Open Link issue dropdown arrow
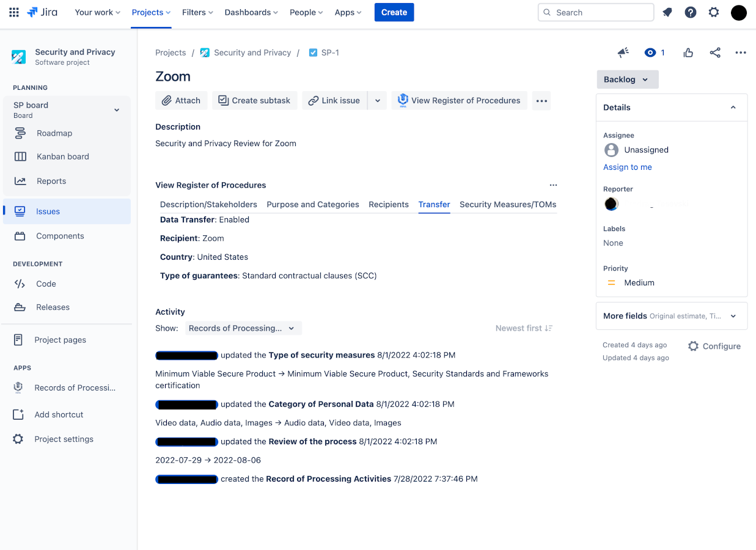The width and height of the screenshot is (756, 550). (378, 101)
